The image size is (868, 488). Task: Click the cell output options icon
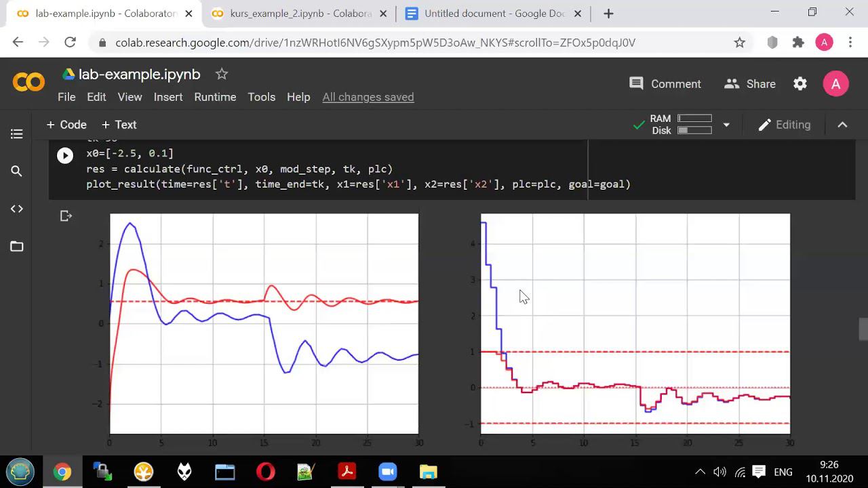click(x=66, y=216)
